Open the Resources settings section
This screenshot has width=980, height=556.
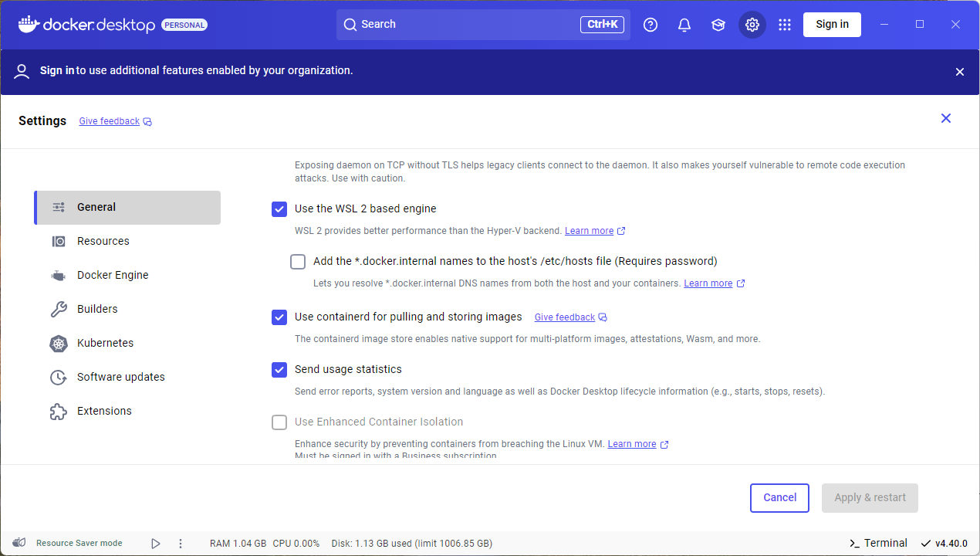tap(103, 241)
